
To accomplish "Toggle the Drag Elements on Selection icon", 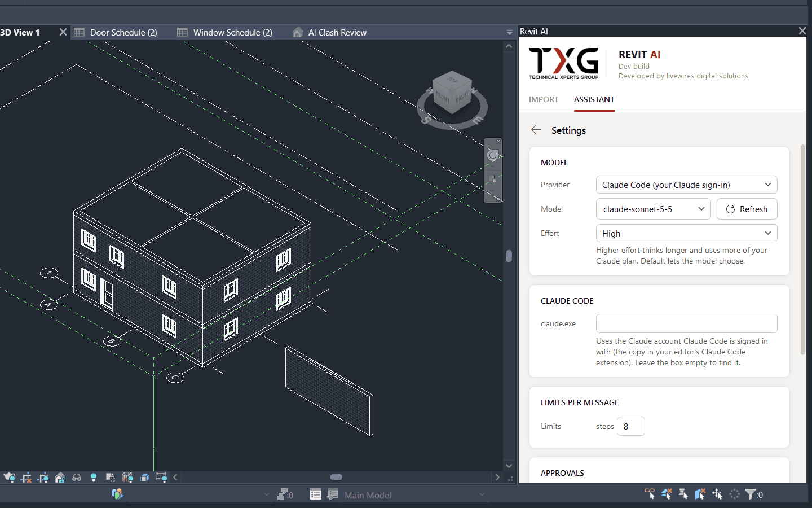I will [717, 494].
